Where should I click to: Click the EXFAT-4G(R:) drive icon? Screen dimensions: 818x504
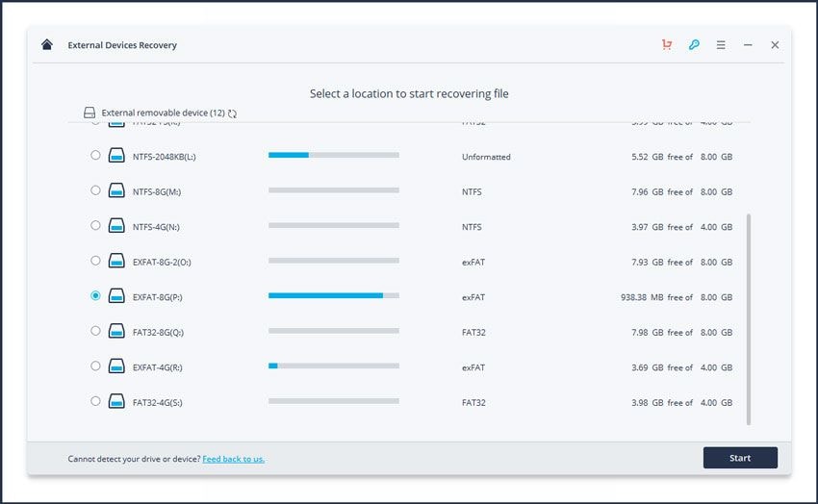click(x=116, y=366)
